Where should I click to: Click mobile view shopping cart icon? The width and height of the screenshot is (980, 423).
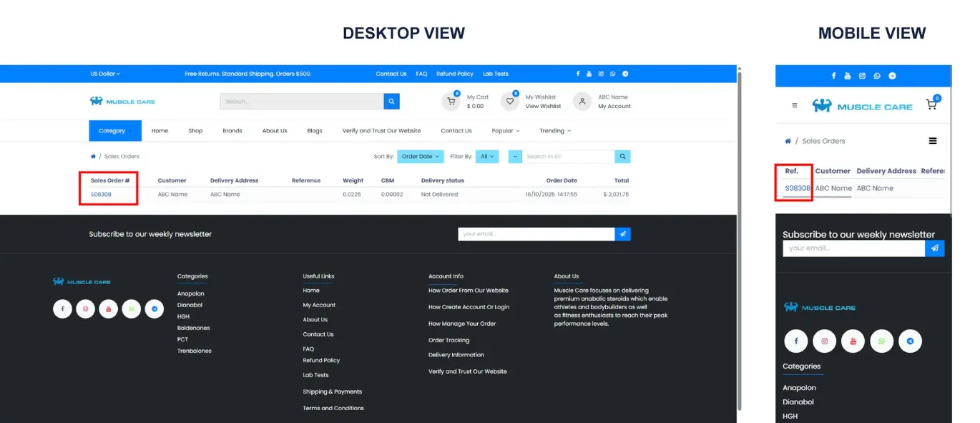pyautogui.click(x=931, y=104)
